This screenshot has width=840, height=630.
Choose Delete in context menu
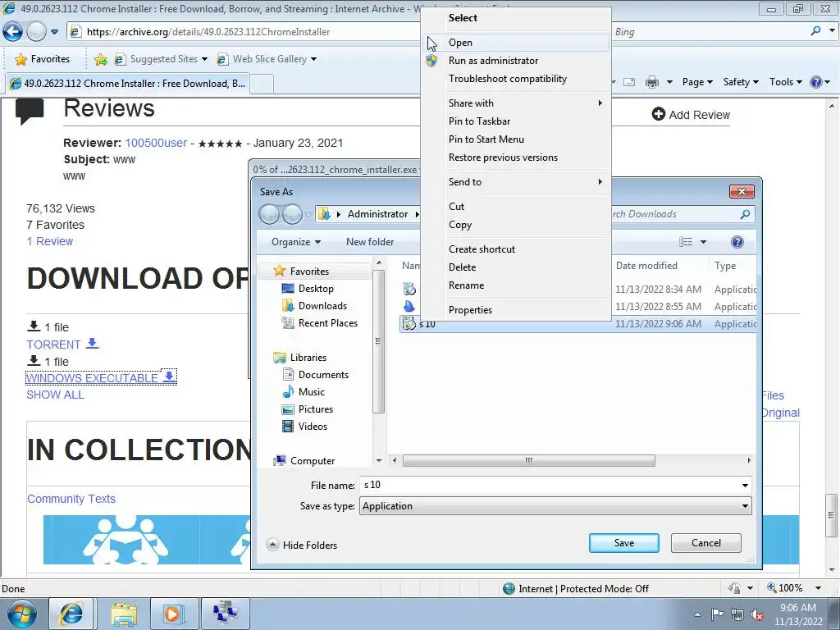[x=516, y=267]
